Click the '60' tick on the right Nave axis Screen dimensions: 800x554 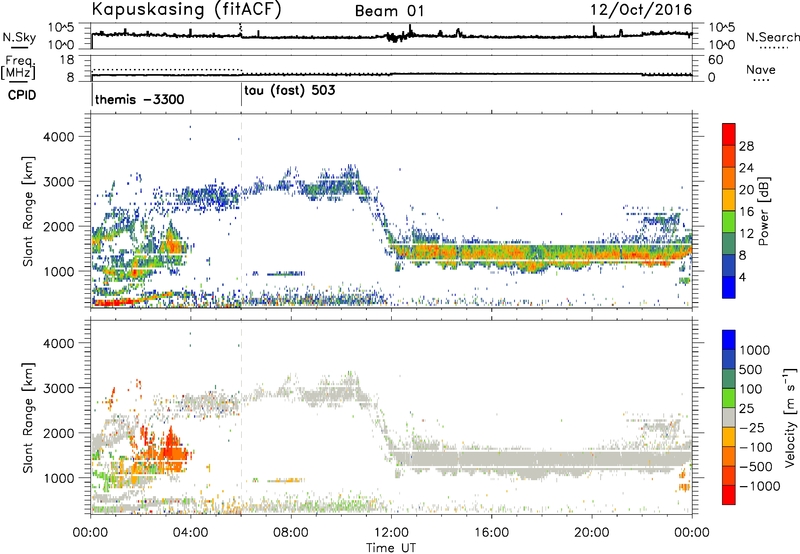715,60
